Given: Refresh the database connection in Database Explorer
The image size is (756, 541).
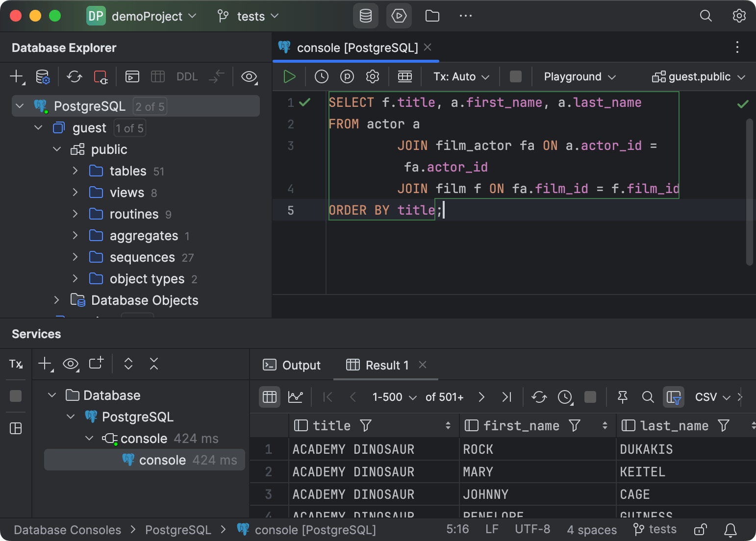Looking at the screenshot, I should pos(74,76).
